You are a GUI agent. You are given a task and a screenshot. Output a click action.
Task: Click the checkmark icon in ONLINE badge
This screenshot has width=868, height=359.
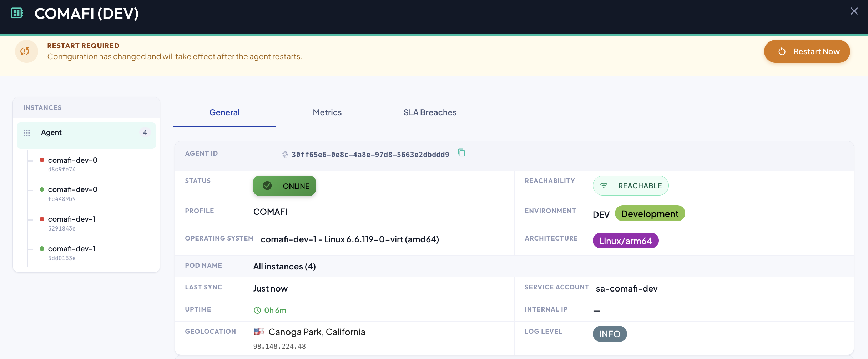pyautogui.click(x=267, y=186)
